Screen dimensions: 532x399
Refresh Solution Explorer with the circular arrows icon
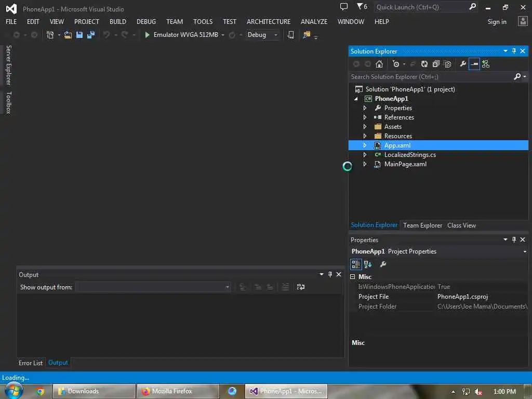point(424,64)
